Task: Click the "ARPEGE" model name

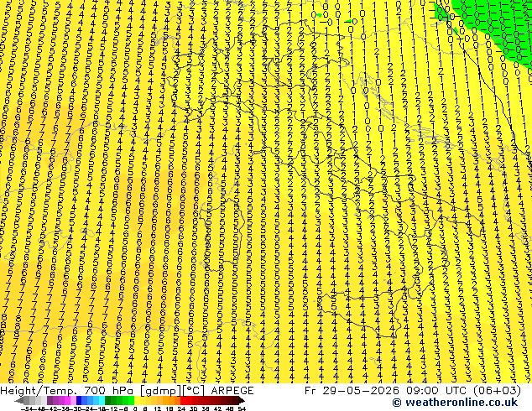Action: click(232, 391)
